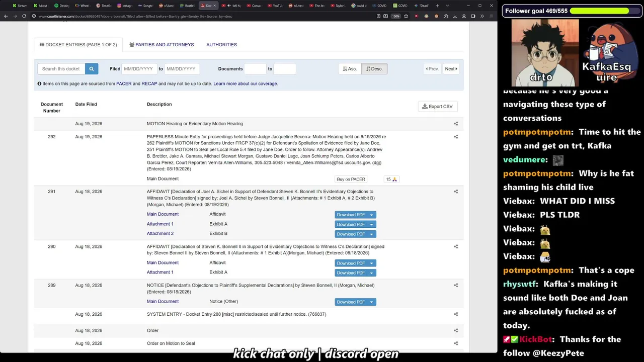This screenshot has width=644, height=362.
Task: Open the Parties and Attorneys tab
Action: pos(162,45)
